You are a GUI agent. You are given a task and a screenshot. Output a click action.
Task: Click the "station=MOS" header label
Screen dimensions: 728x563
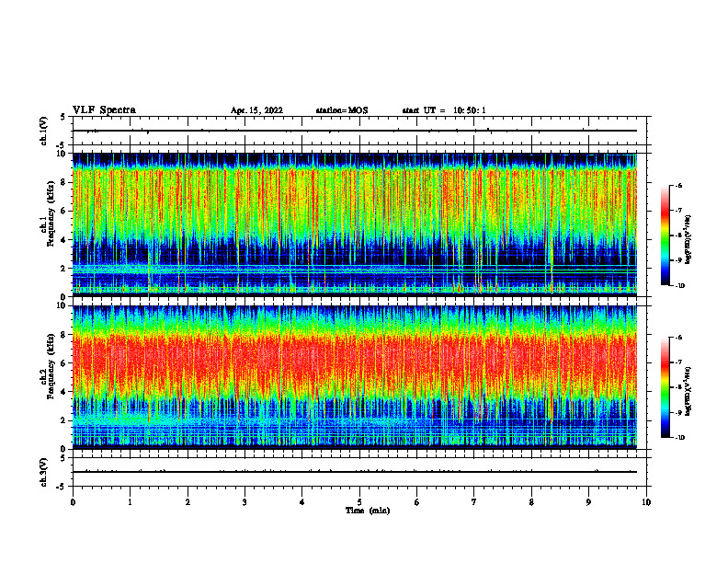[x=342, y=110]
